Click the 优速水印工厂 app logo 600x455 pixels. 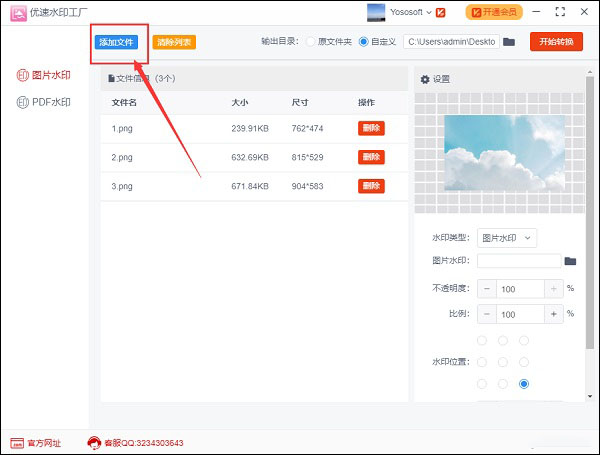[x=18, y=13]
